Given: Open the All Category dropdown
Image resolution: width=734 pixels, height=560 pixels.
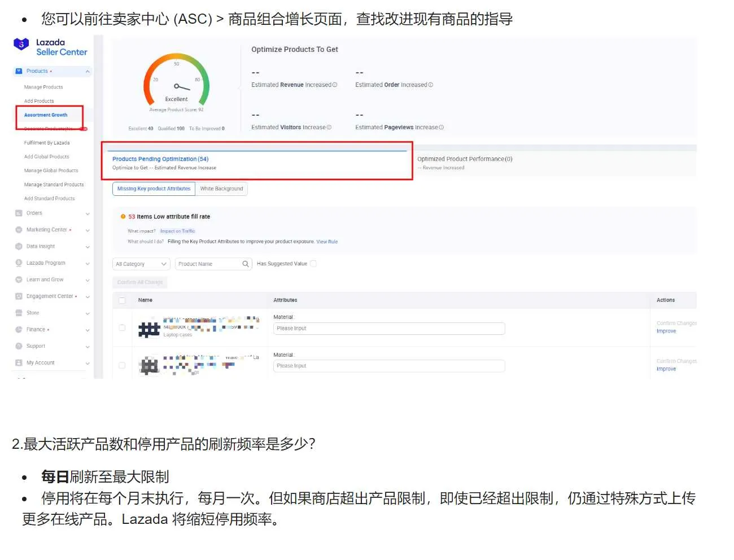Looking at the screenshot, I should [x=141, y=264].
